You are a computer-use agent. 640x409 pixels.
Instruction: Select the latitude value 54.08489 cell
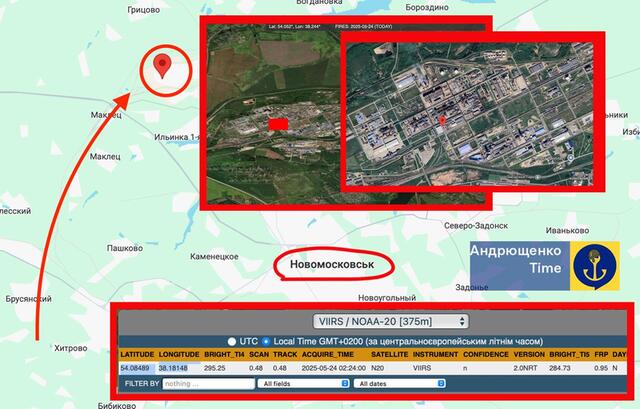click(135, 368)
